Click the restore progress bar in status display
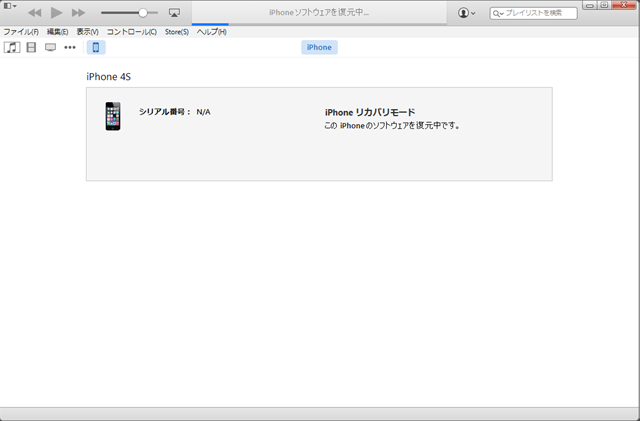Viewport: 640px width, 421px height. [319, 24]
